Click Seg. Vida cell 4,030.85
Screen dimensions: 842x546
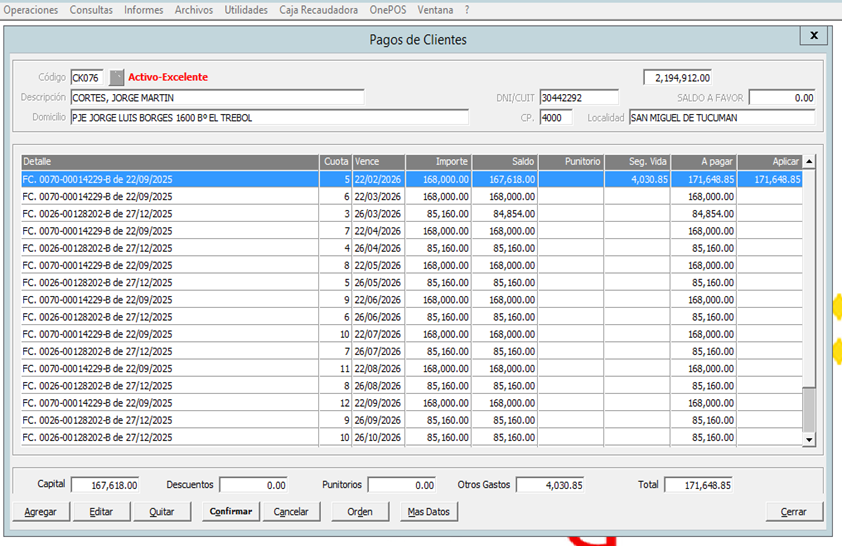point(637,179)
